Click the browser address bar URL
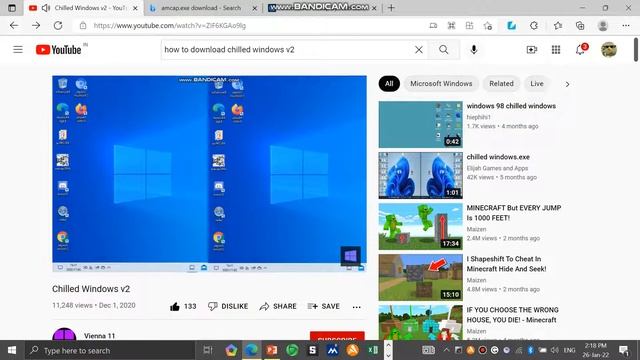Viewport: 640px width, 360px height. click(170, 25)
